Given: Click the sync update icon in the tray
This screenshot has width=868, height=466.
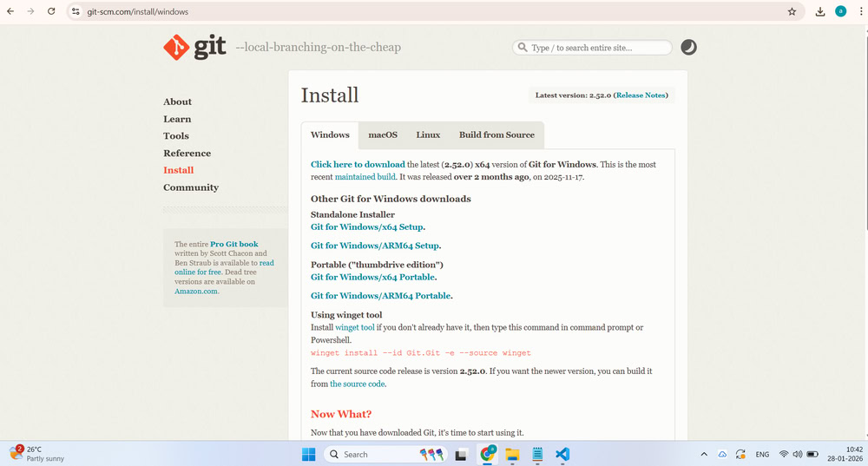Looking at the screenshot, I should 740,455.
